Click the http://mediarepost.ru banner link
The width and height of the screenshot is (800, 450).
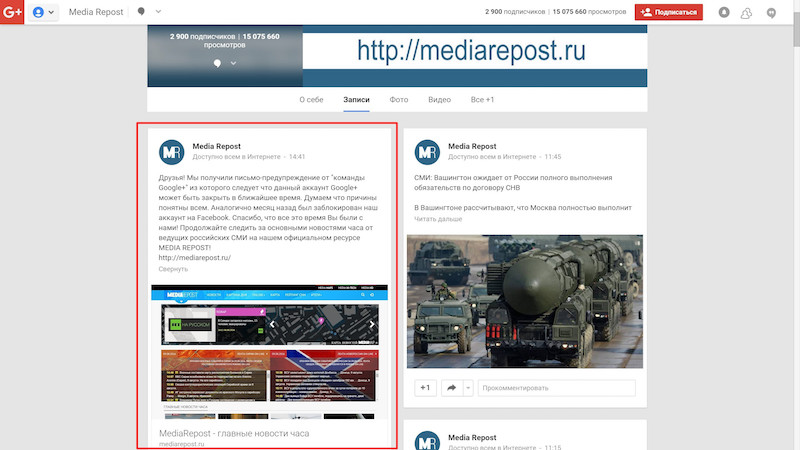(471, 51)
